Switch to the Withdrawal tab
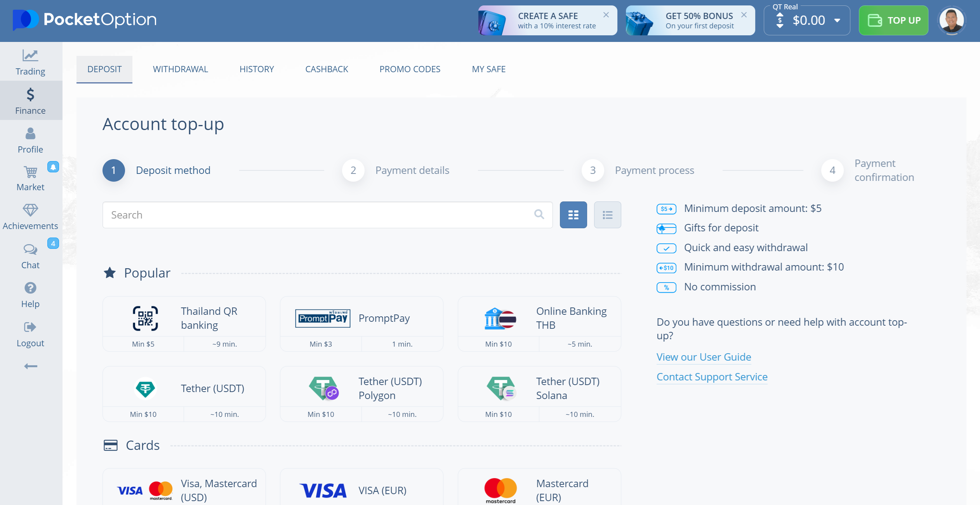This screenshot has width=980, height=505. pos(181,69)
